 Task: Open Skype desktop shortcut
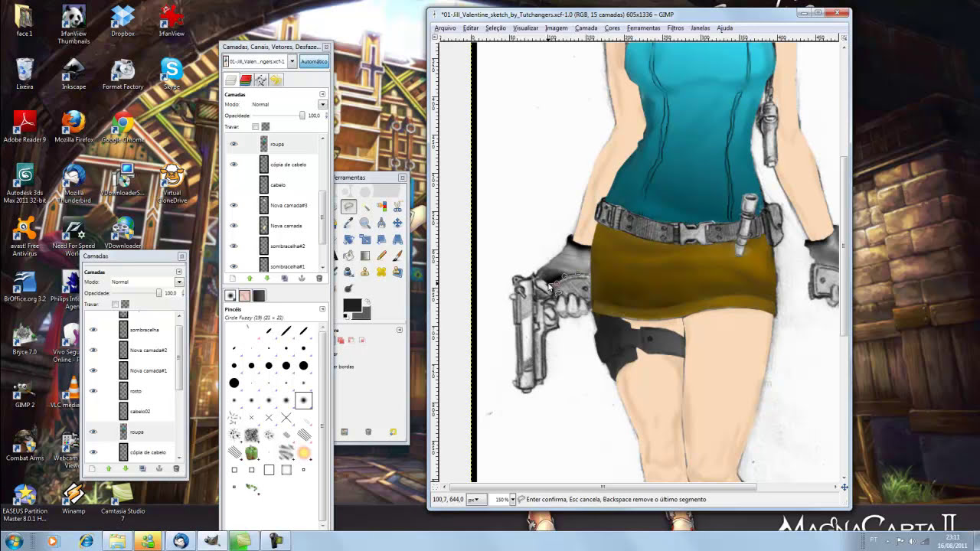pos(171,73)
